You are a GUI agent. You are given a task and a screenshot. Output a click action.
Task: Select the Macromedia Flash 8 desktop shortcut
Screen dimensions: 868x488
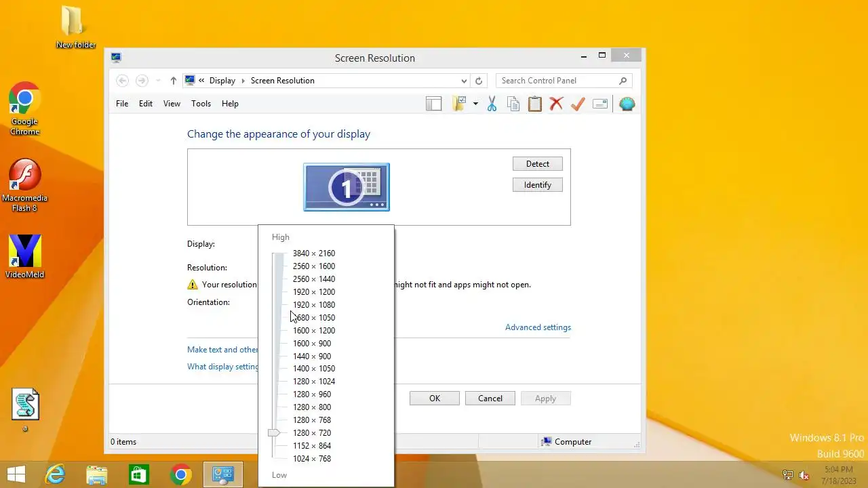25,186
